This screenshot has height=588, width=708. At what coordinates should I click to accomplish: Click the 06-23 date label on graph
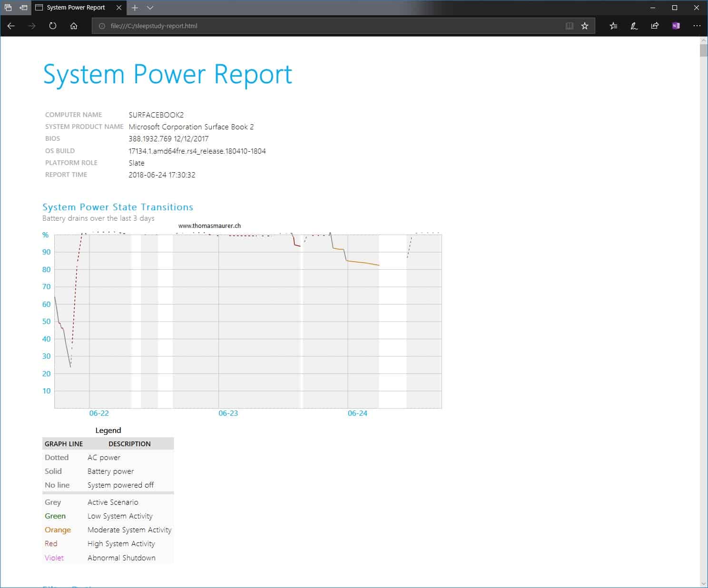pyautogui.click(x=228, y=413)
